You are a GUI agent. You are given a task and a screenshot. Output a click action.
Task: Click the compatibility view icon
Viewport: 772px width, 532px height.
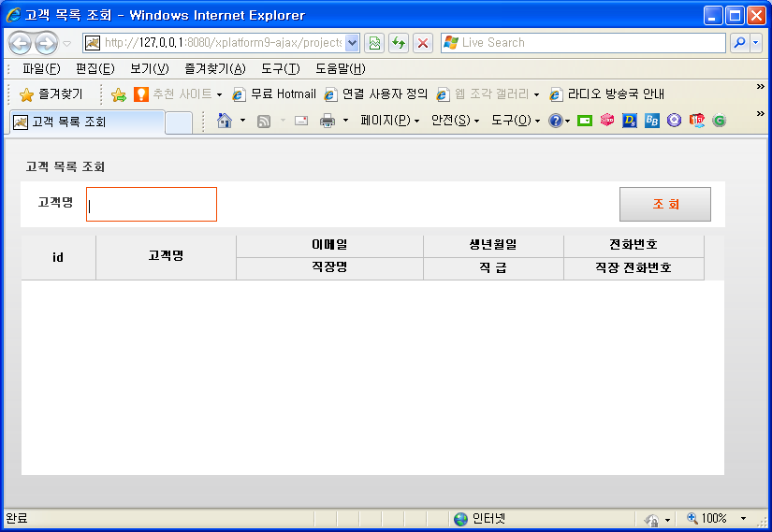pyautogui.click(x=374, y=43)
